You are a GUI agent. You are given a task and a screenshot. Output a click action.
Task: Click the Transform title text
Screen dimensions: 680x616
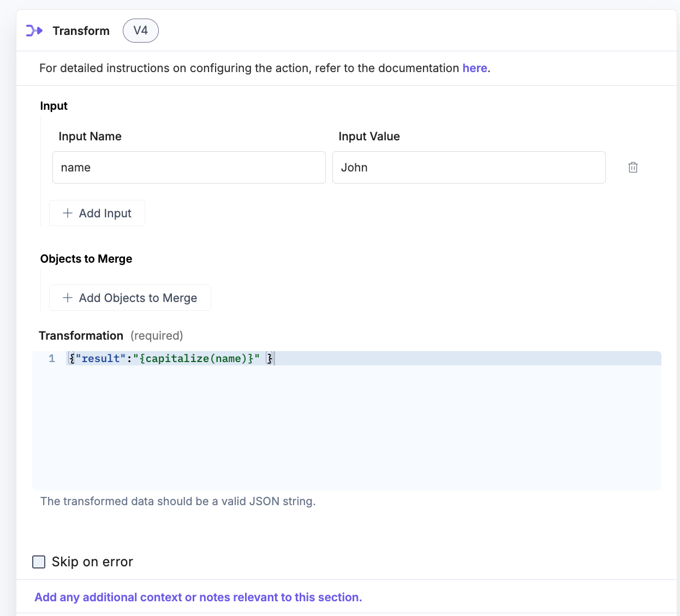pos(81,31)
